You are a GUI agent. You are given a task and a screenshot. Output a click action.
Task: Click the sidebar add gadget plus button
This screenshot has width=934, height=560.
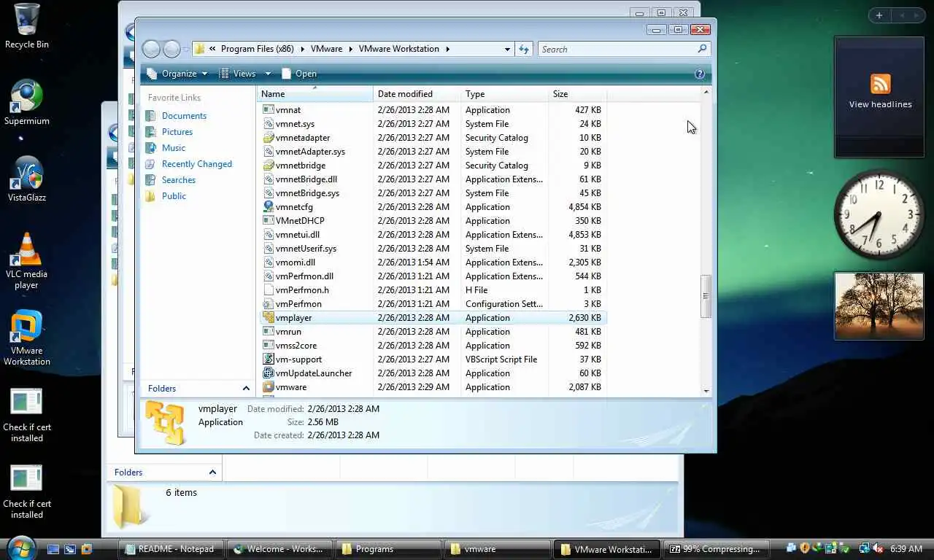879,15
